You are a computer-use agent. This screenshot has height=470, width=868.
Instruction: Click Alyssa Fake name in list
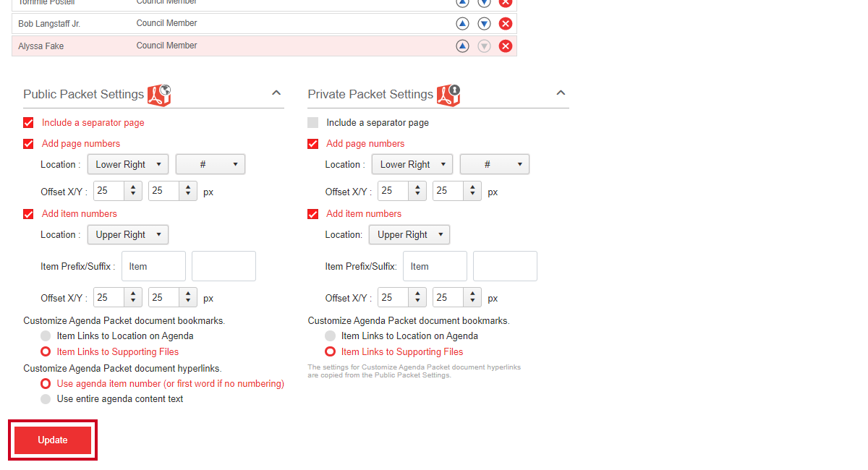[41, 46]
